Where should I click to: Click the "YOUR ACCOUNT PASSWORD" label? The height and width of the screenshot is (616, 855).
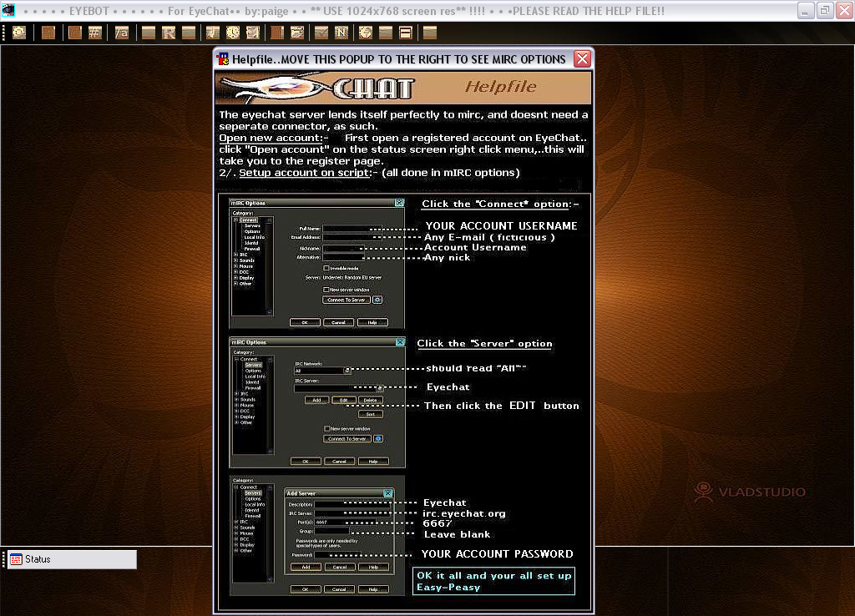(x=498, y=554)
